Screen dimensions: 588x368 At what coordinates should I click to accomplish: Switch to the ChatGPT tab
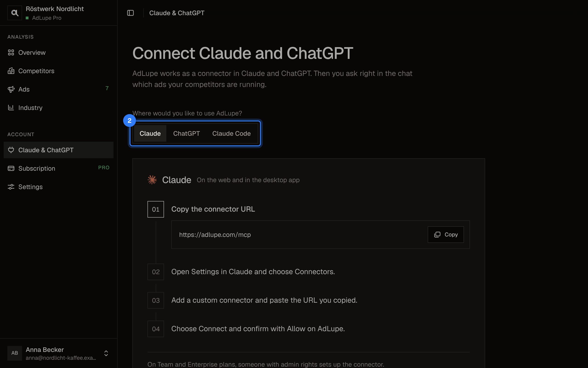tap(186, 133)
